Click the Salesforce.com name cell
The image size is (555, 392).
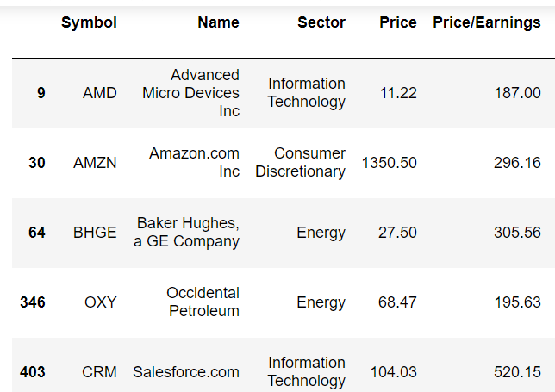(x=186, y=372)
